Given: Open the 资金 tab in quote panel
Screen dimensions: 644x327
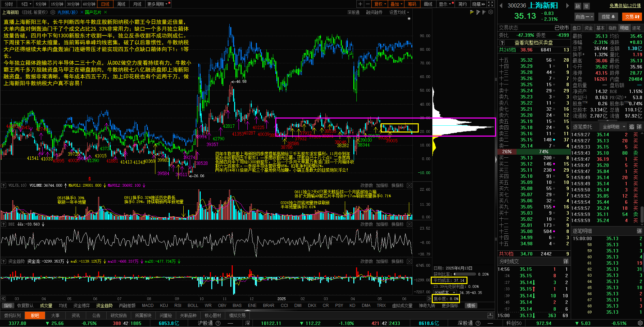Looking at the screenshot, I should click(x=588, y=28).
